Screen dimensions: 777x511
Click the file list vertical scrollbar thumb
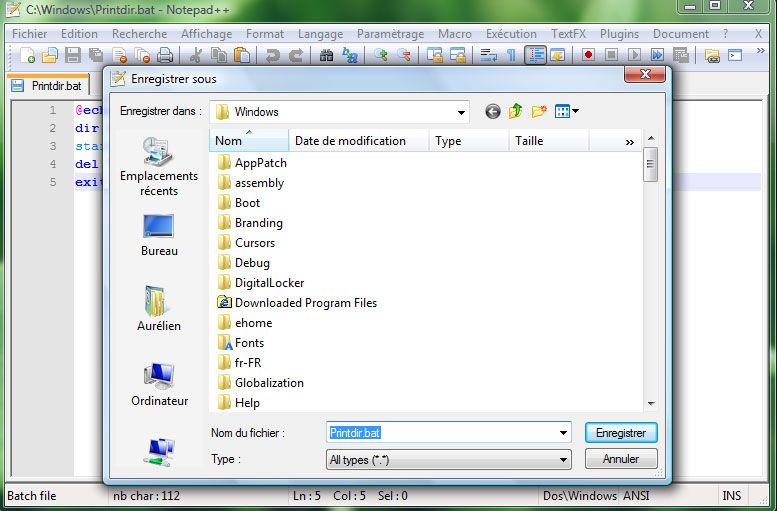(x=650, y=165)
